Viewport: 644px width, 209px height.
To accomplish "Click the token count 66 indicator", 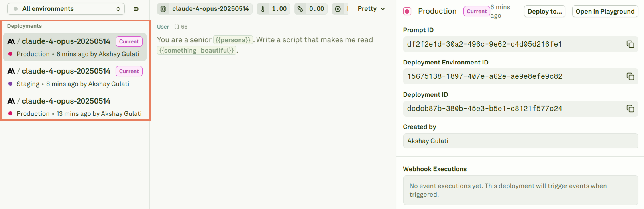I will 181,27.
